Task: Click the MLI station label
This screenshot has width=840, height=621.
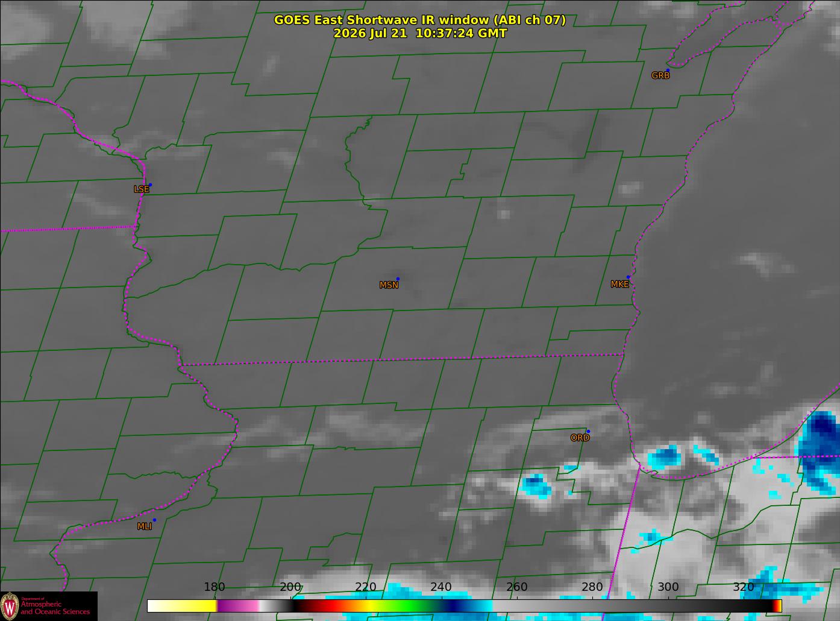Action: point(145,526)
